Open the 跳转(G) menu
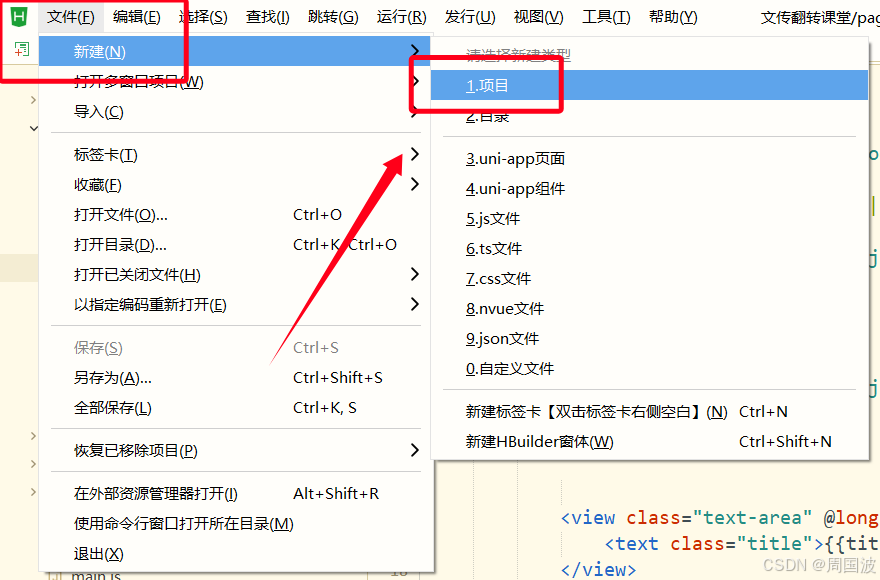The image size is (880, 580). [333, 17]
